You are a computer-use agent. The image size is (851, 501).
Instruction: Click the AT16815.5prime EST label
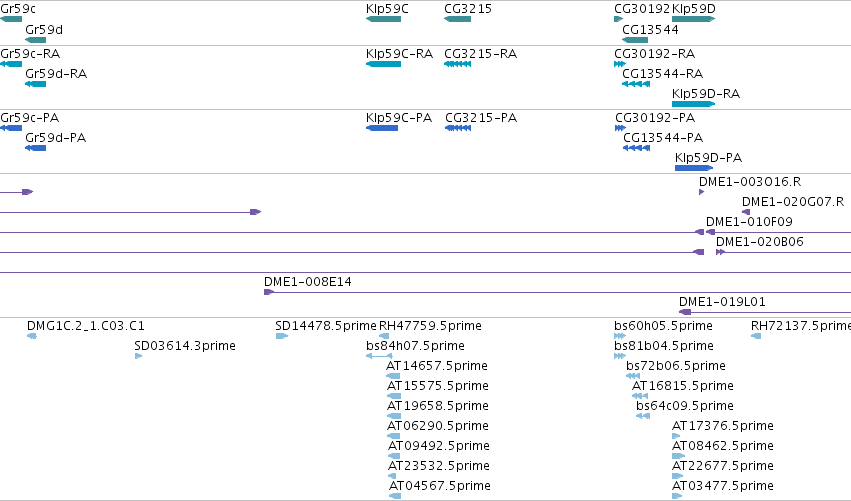coord(683,386)
